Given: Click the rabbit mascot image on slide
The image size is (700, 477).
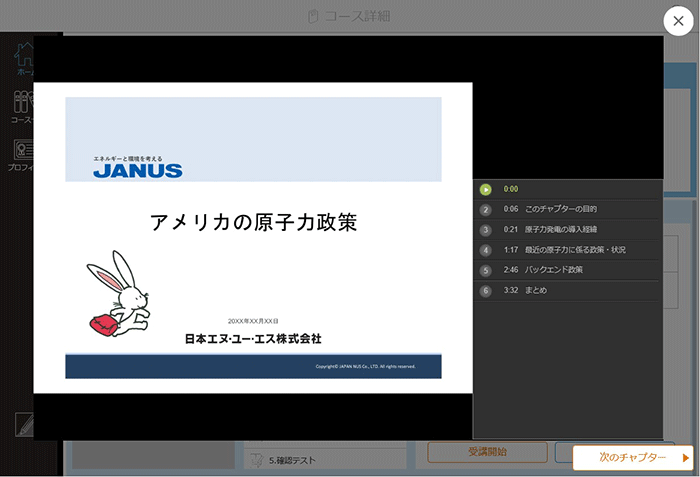Looking at the screenshot, I should tap(118, 293).
